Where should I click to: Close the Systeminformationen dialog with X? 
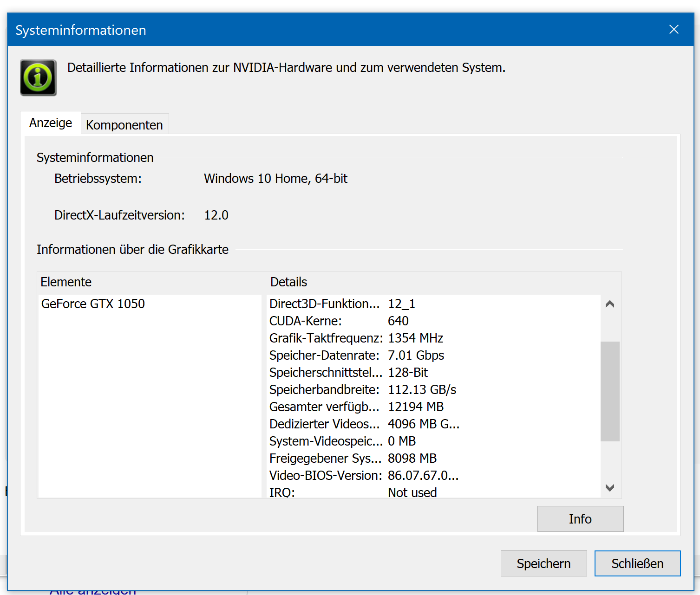click(674, 30)
